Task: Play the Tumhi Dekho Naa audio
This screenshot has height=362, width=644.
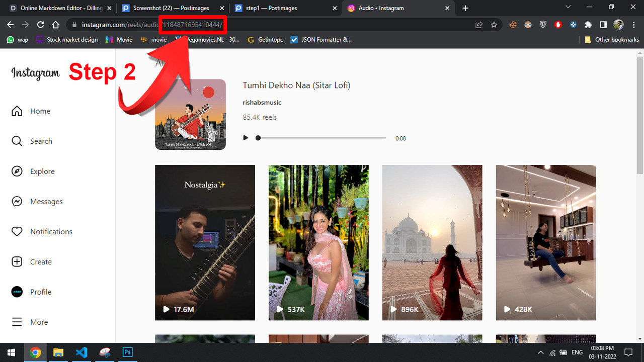Action: pos(246,138)
